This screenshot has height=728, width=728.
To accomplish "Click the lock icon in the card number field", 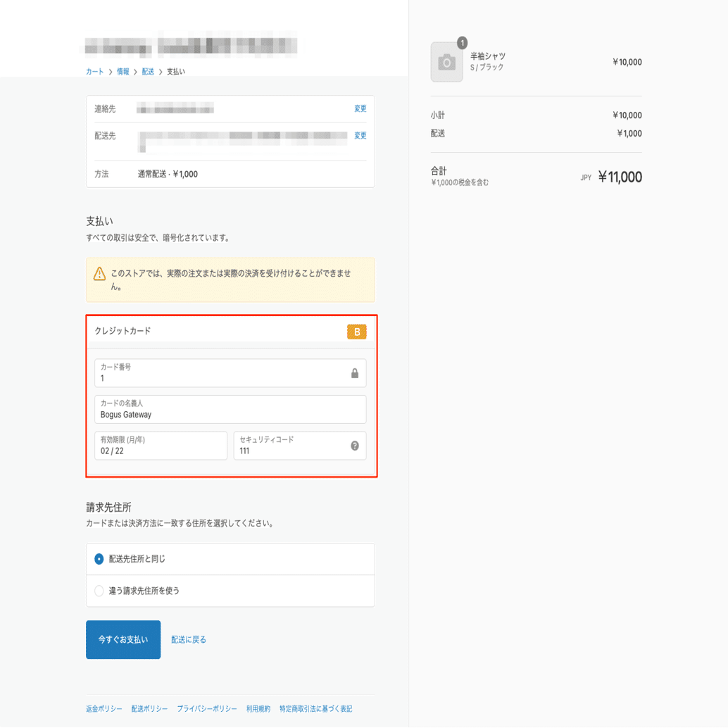I will [x=355, y=372].
